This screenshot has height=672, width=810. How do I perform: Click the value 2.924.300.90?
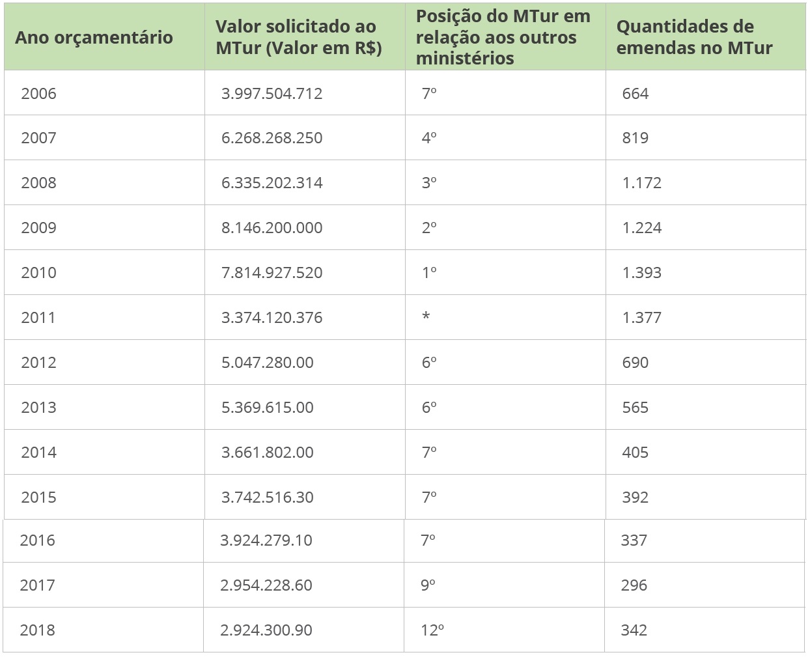(x=266, y=630)
